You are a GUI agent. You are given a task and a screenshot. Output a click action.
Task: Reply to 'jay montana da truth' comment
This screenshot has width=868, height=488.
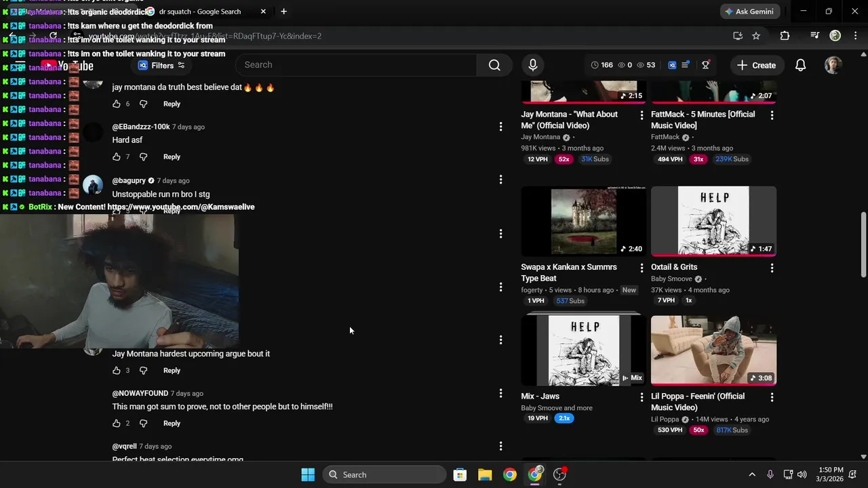click(x=172, y=104)
